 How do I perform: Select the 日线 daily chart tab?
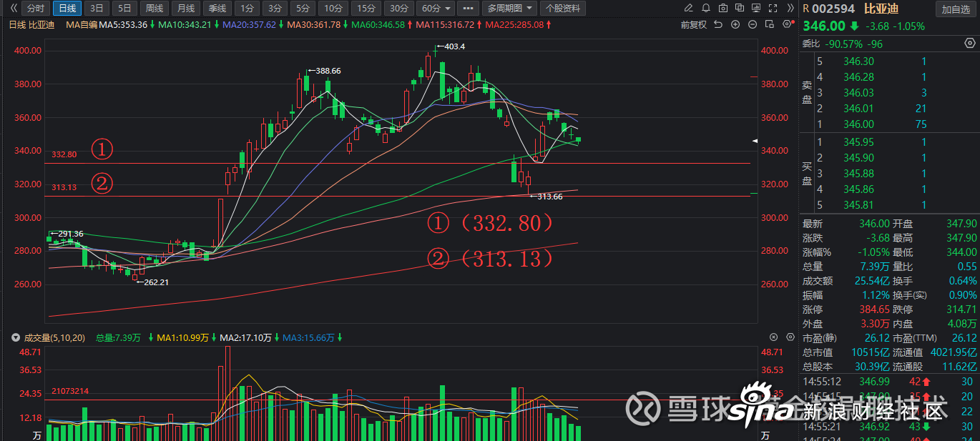coord(67,9)
